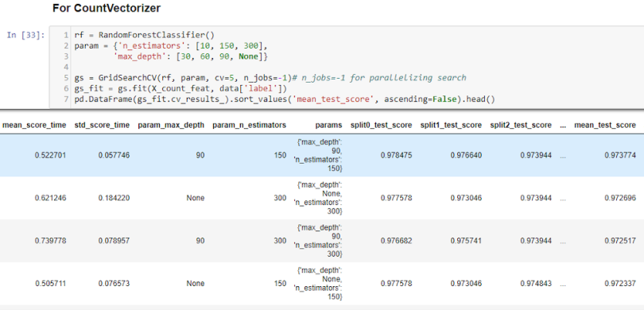Image resolution: width=644 pixels, height=310 pixels.
Task: Click params cell for max_depth 90, n_estimators 150
Action: (x=319, y=155)
